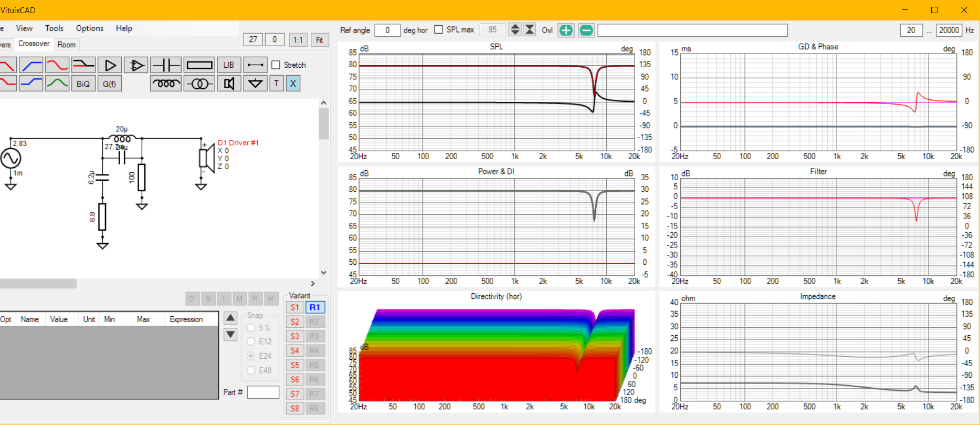980x425 pixels.
Task: Add an op-amp component
Action: click(x=136, y=65)
